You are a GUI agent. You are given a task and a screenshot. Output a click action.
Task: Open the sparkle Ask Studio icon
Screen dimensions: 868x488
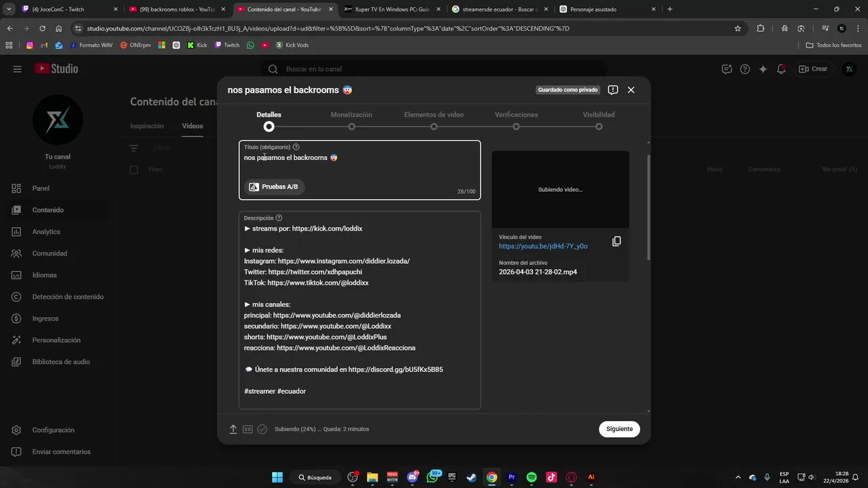[763, 69]
